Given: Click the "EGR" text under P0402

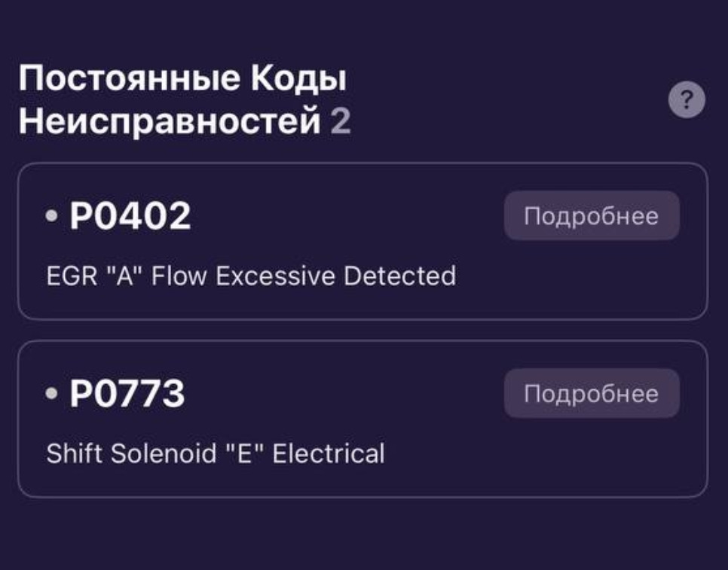Looking at the screenshot, I should pyautogui.click(x=68, y=276).
